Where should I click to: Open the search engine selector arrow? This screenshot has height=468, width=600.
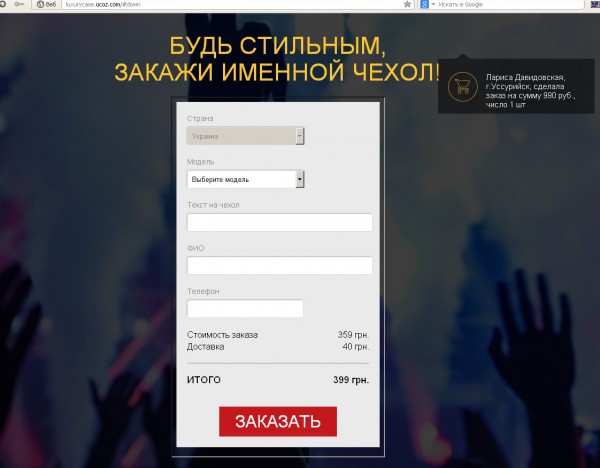pos(433,4)
